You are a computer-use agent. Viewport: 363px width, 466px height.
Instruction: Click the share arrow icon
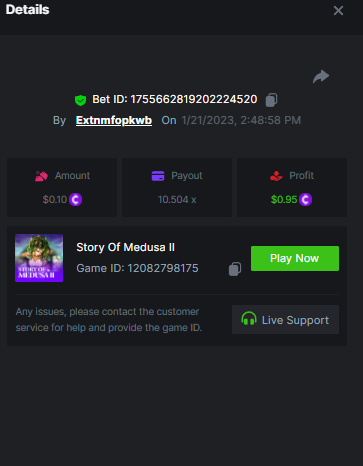pyautogui.click(x=321, y=76)
